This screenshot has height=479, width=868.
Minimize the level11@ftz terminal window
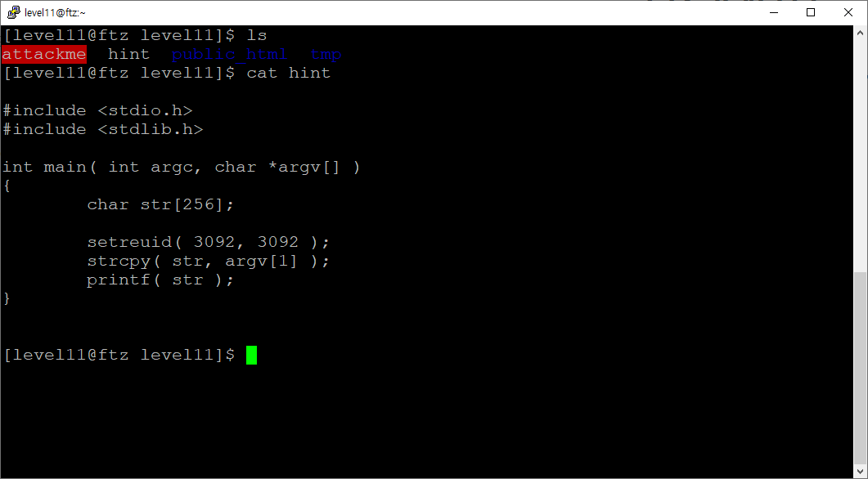tap(774, 12)
